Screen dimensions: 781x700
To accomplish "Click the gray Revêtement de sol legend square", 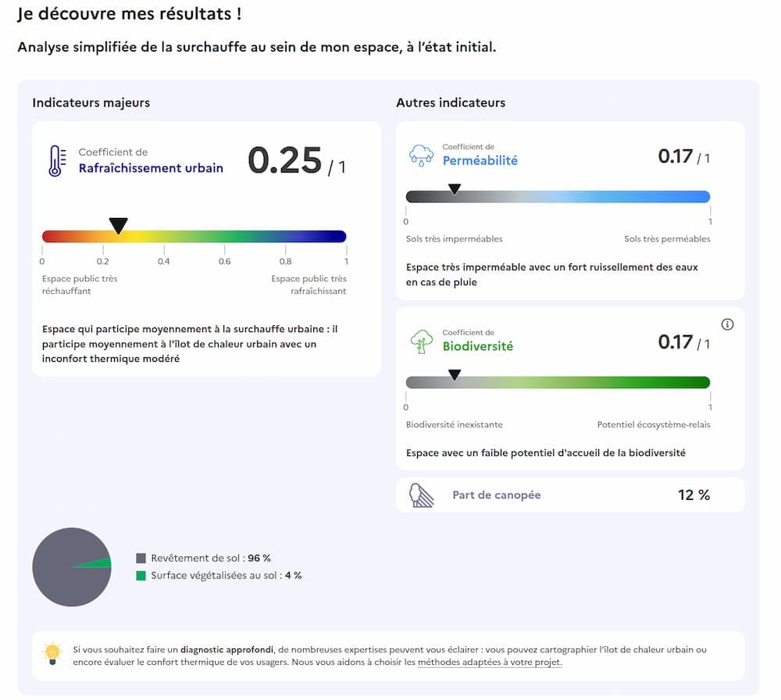I will (141, 558).
